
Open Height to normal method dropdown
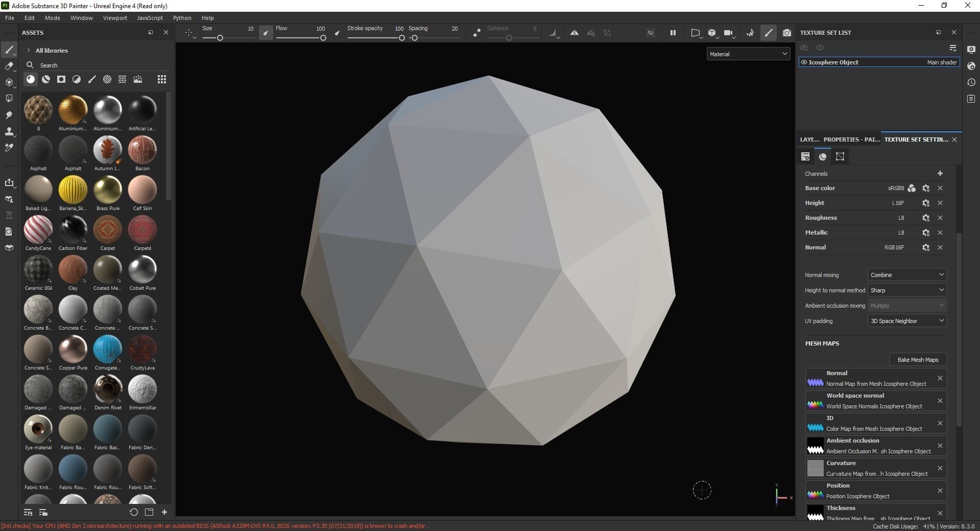(907, 290)
